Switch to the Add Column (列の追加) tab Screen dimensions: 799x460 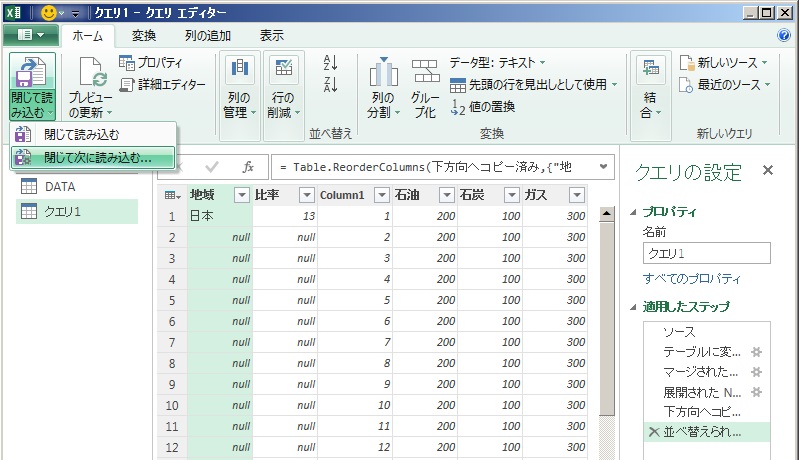click(207, 36)
